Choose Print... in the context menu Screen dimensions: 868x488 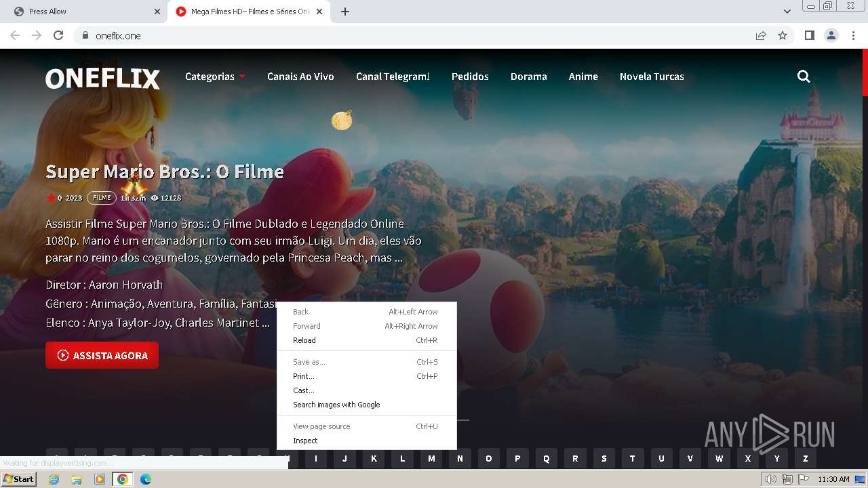366,376
